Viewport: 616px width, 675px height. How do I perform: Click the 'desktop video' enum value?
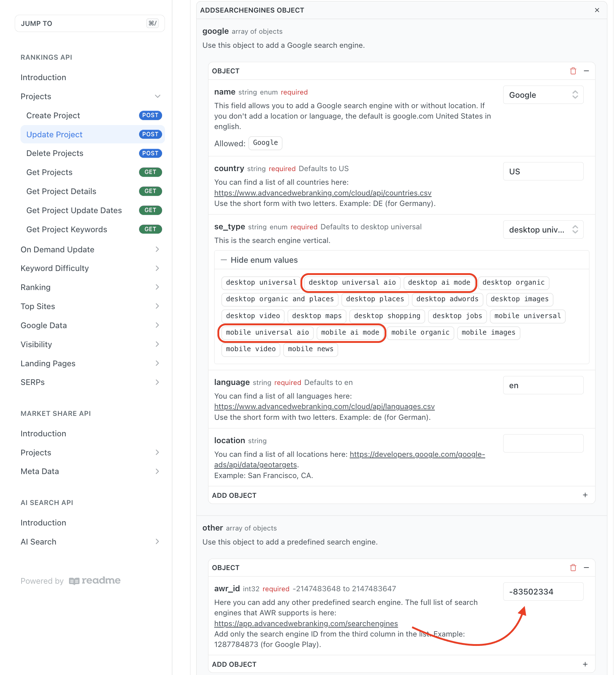tap(253, 316)
